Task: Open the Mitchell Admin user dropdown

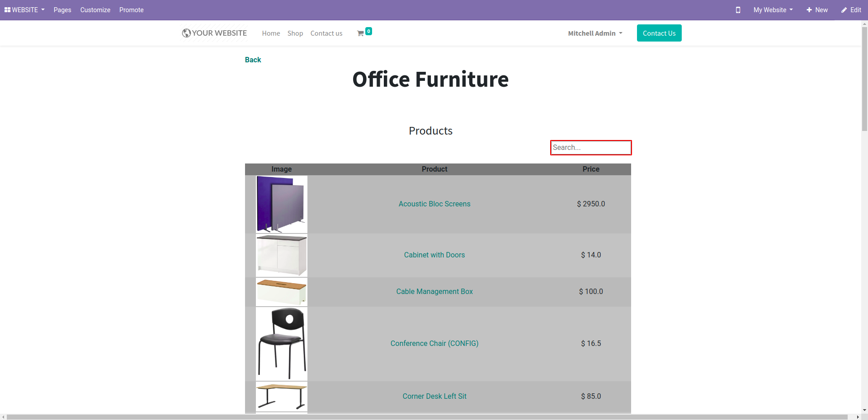Action: click(595, 33)
